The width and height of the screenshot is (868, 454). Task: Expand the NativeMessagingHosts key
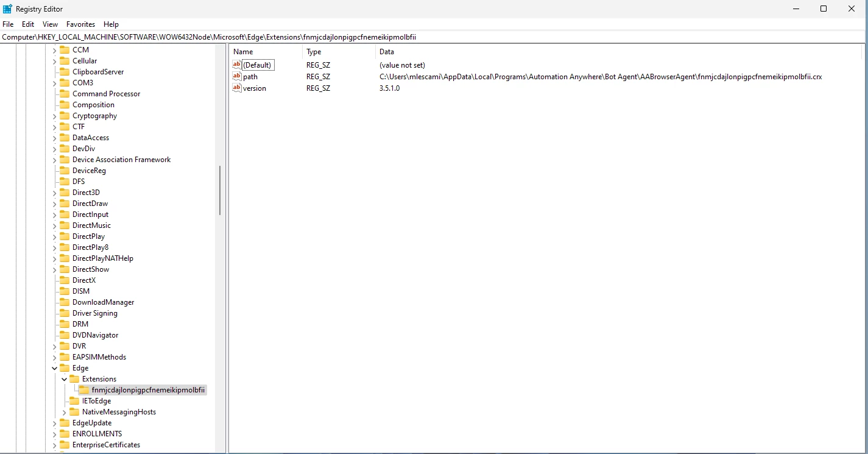(x=64, y=412)
